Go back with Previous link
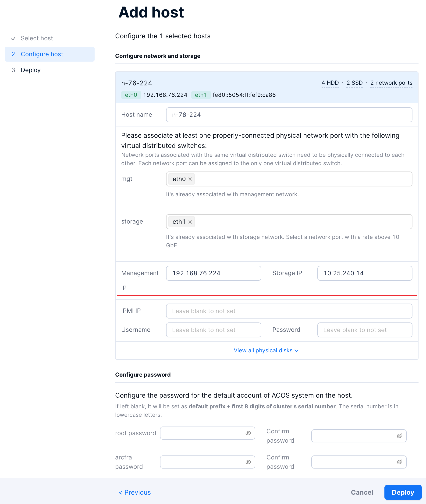This screenshot has width=426, height=504. [x=135, y=492]
